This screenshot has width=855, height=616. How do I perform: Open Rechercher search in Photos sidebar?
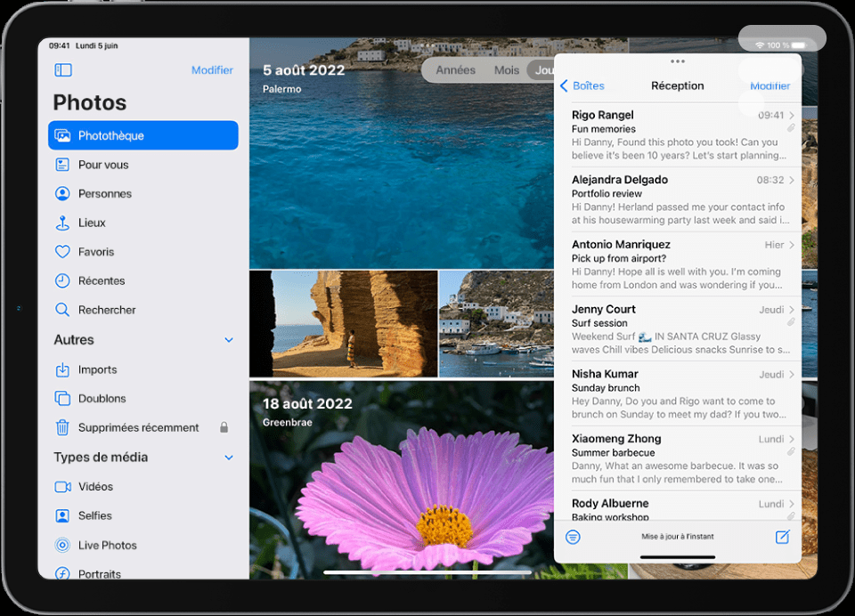click(107, 310)
